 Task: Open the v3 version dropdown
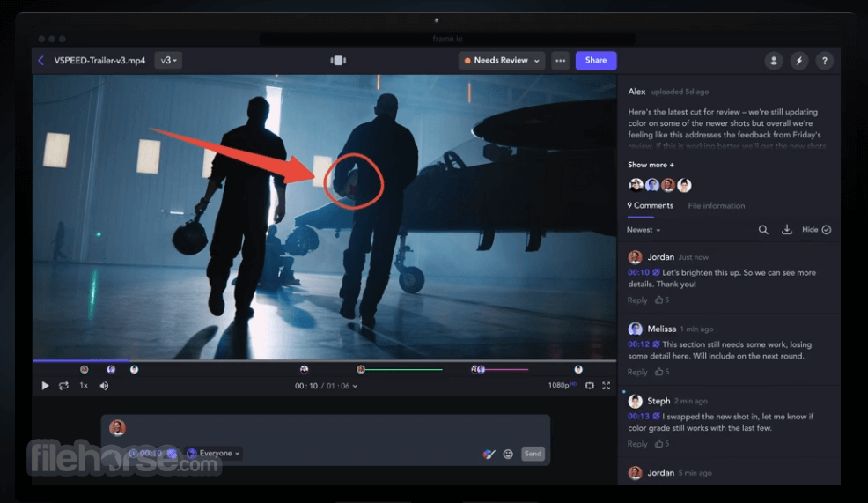point(168,61)
